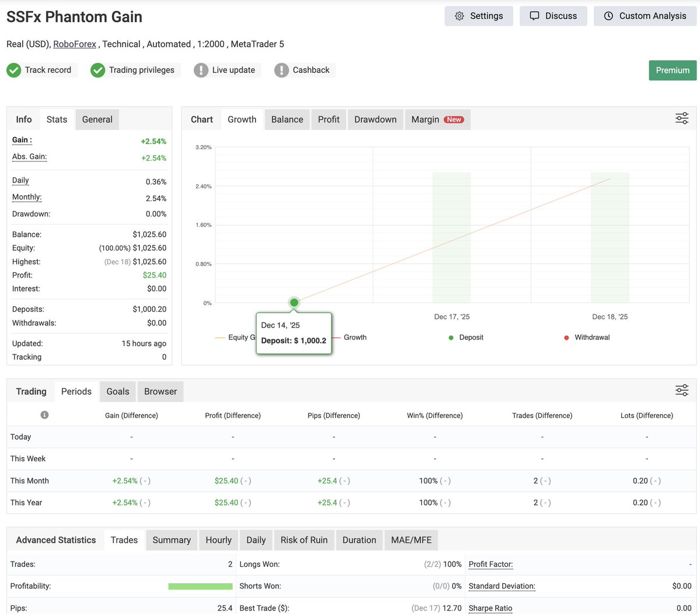Click the $25.40 Profit value in Info
The image size is (700, 614).
155,275
